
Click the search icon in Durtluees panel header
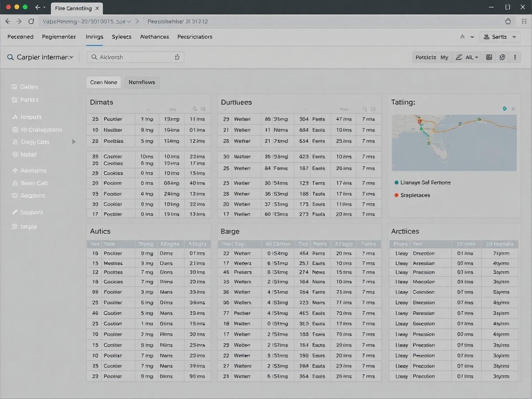click(x=365, y=109)
